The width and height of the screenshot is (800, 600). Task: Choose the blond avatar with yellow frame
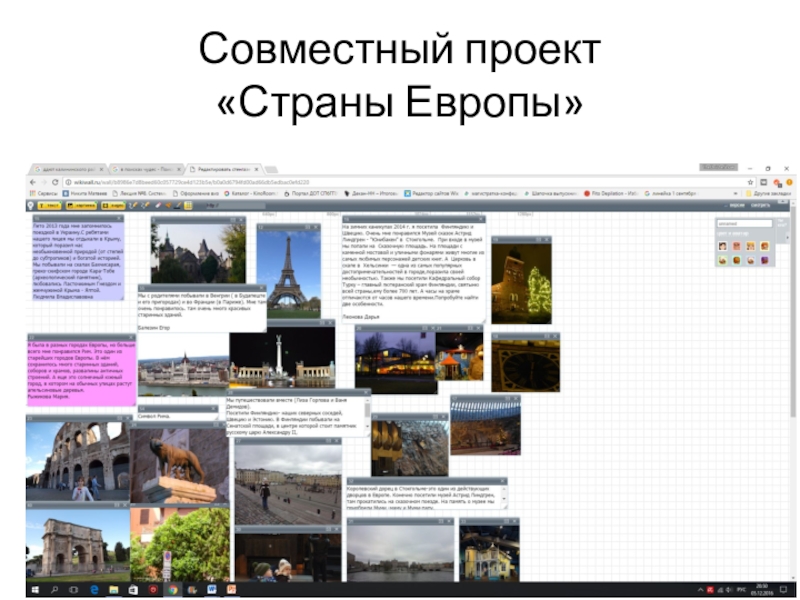[x=751, y=246]
